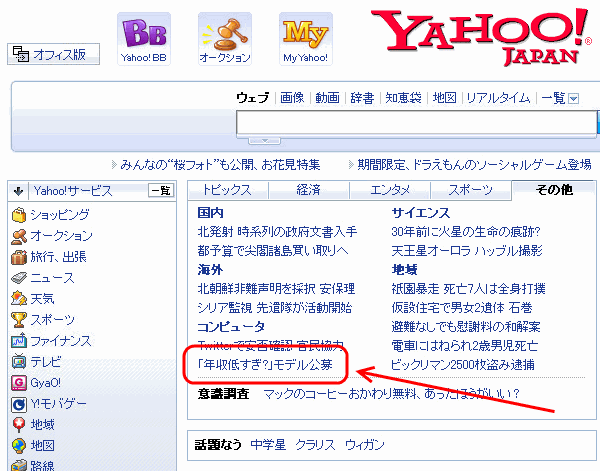Focus the web search input box
The width and height of the screenshot is (600, 471).
416,122
